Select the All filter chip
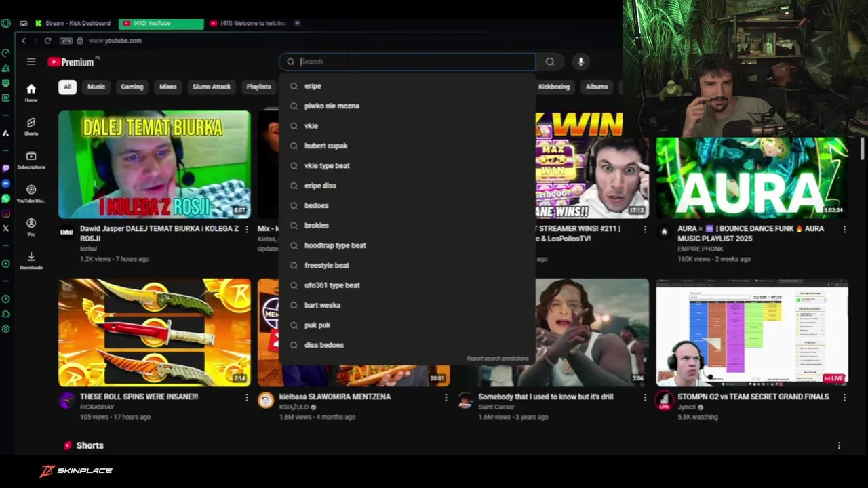This screenshot has height=488, width=868. pyautogui.click(x=67, y=87)
